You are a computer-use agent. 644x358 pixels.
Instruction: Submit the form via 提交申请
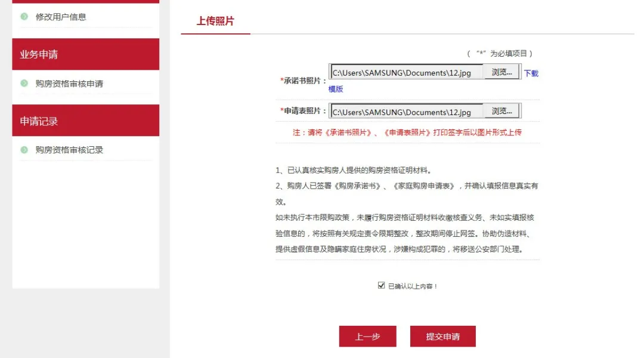441,336
